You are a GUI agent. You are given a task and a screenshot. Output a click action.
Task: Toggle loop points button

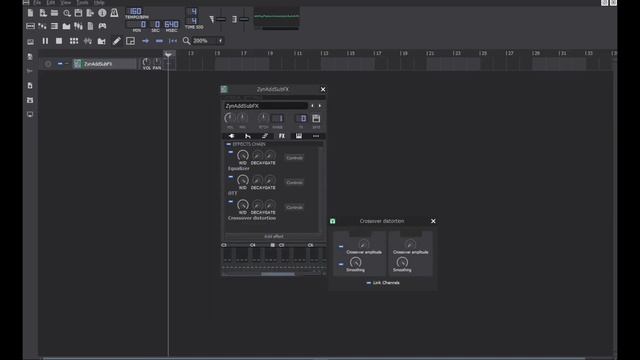(x=159, y=41)
